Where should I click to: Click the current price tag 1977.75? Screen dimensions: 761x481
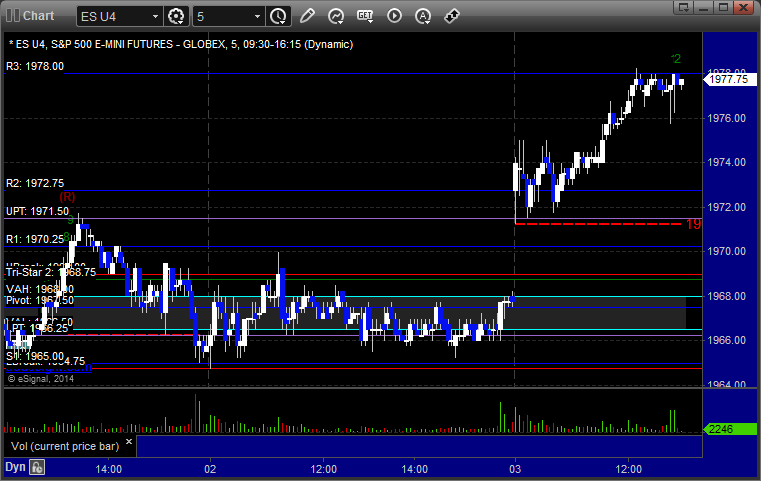point(729,79)
